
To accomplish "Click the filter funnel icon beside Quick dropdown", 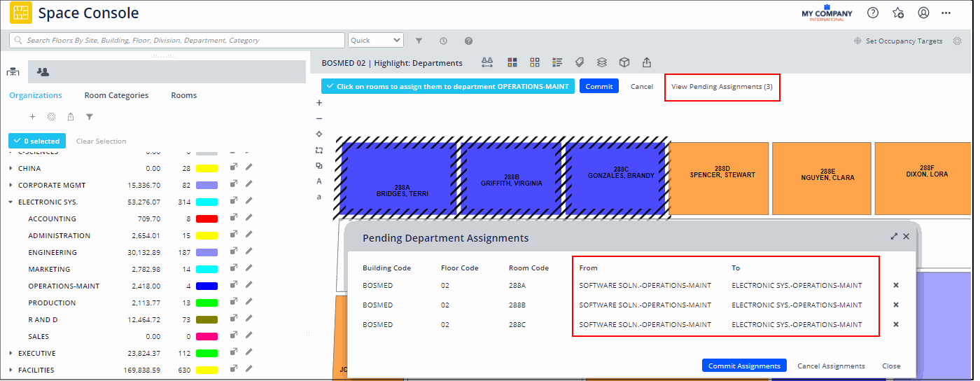I will [419, 41].
